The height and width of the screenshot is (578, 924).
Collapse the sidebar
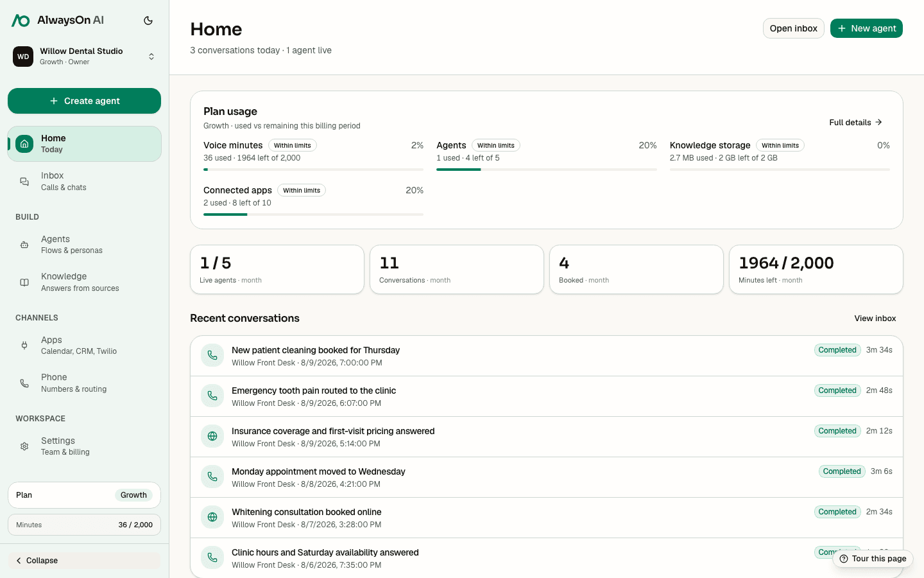[x=84, y=561]
